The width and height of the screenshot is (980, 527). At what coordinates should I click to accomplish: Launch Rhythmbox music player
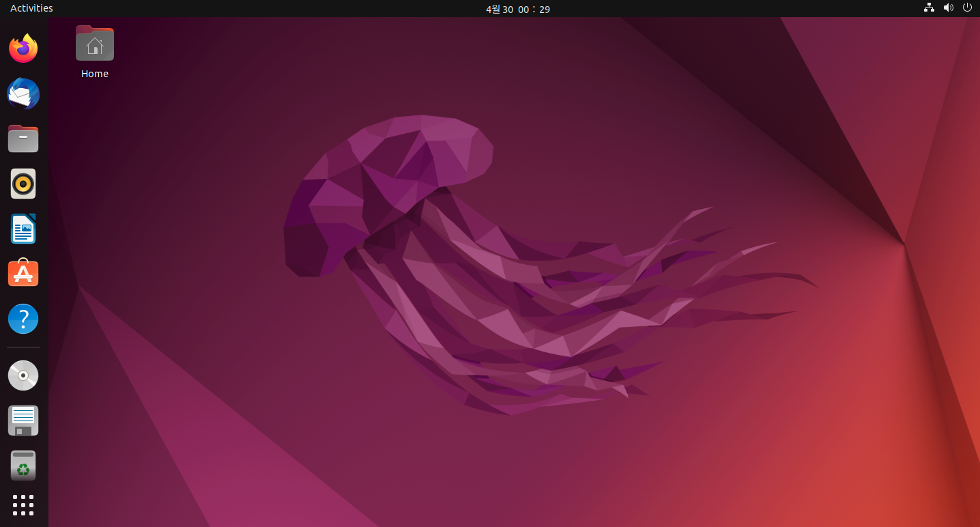tap(23, 184)
